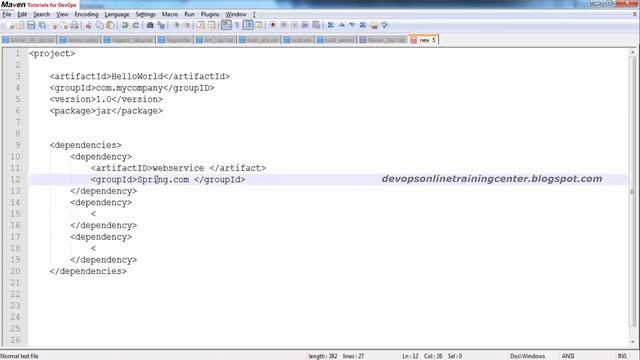This screenshot has width=640, height=360.
Task: Click the User defined language dialog icon
Action: point(258,25)
